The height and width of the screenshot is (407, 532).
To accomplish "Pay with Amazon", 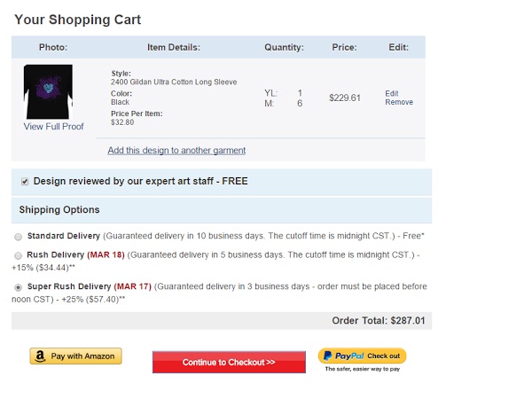I will coord(76,356).
